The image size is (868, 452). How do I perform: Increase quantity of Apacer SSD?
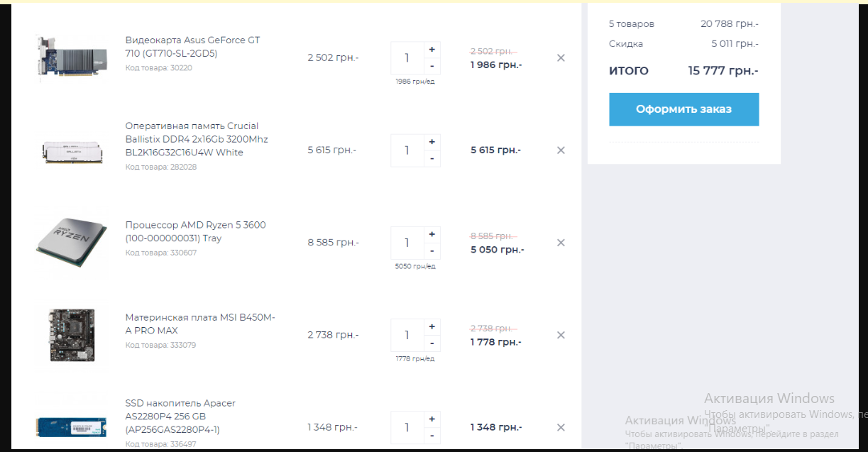click(432, 419)
